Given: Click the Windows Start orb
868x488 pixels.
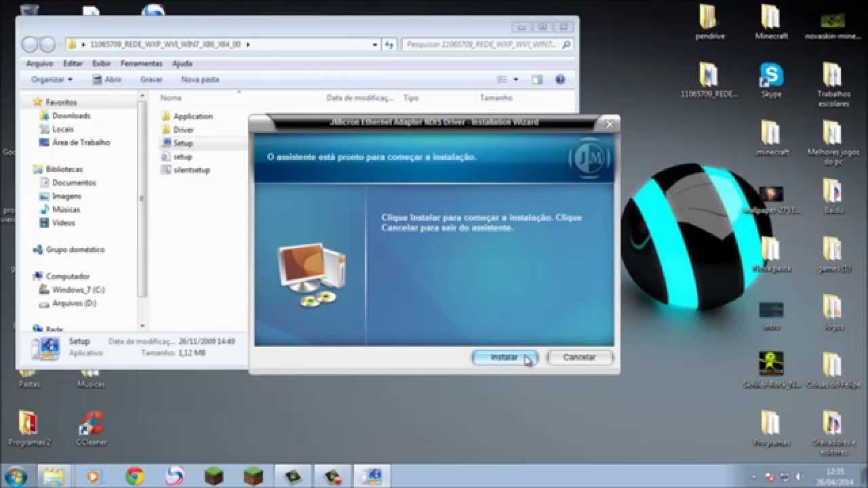Looking at the screenshot, I should (x=15, y=476).
